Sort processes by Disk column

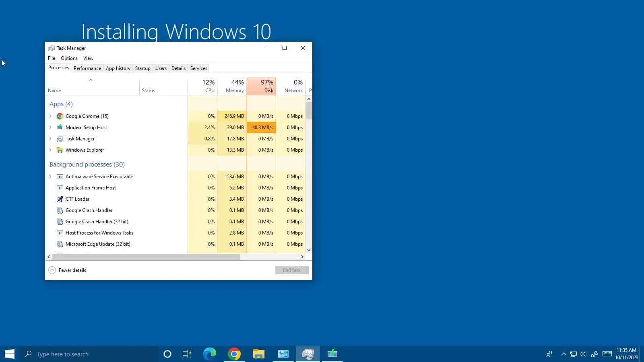coord(261,86)
